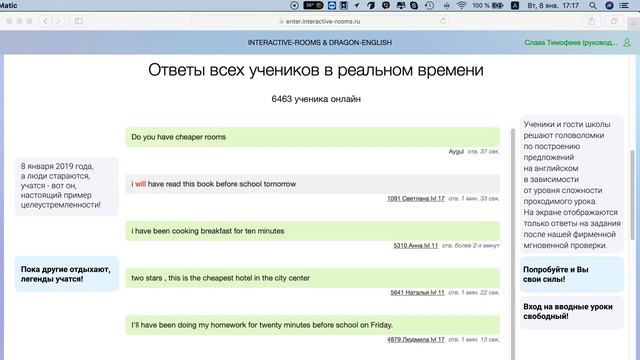Image resolution: width=640 pixels, height=360 pixels.
Task: Click timestamp 'отв. 37 сек.'
Action: pyautogui.click(x=484, y=151)
